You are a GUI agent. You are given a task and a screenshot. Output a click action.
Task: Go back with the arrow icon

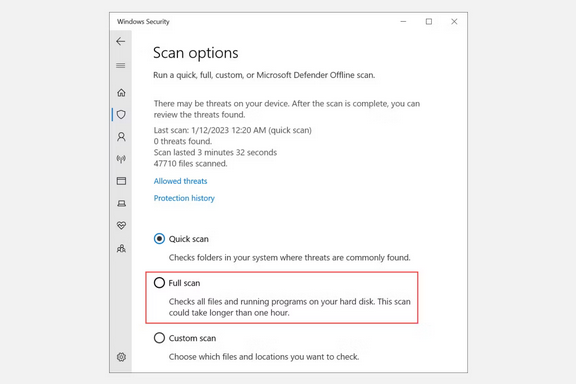tap(120, 41)
